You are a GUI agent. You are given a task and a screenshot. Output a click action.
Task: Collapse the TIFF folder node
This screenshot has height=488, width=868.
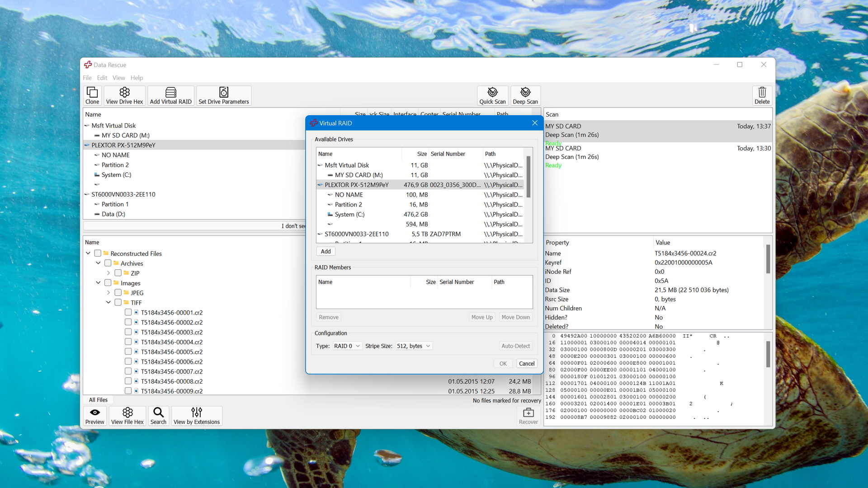tap(108, 302)
